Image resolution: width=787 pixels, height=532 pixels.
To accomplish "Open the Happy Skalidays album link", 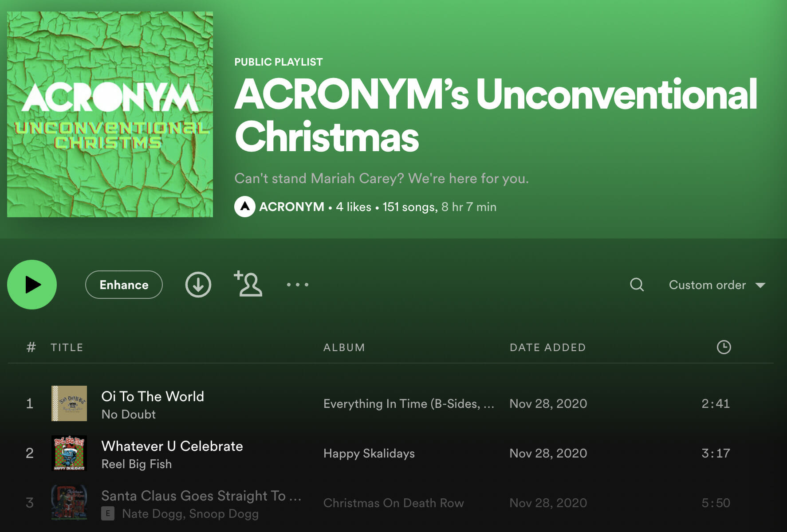I will click(x=369, y=453).
